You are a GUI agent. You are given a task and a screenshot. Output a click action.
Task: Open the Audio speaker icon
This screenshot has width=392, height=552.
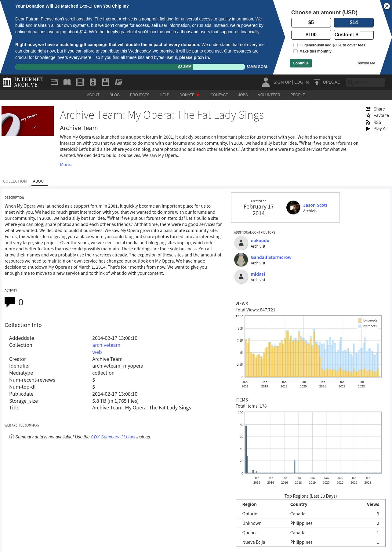(x=93, y=82)
